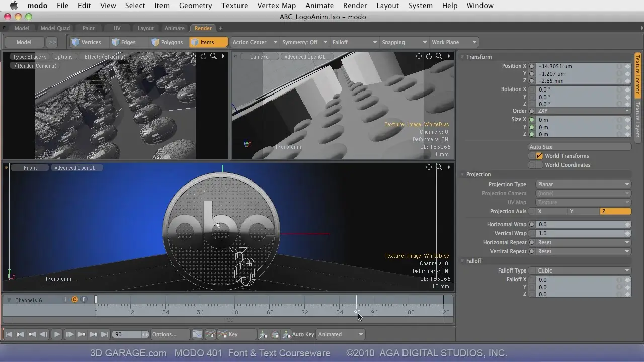Switch to the Paint tab
644x362 pixels.
[x=88, y=28]
